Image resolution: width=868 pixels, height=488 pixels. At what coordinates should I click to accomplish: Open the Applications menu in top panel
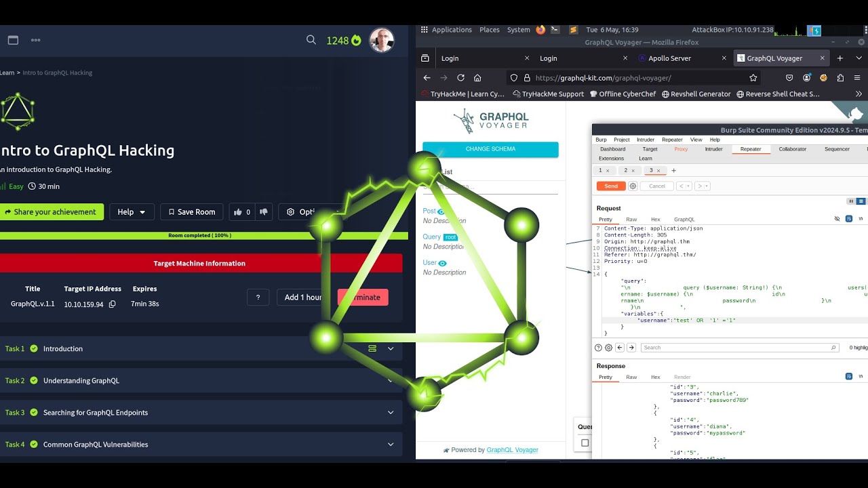pyautogui.click(x=452, y=30)
